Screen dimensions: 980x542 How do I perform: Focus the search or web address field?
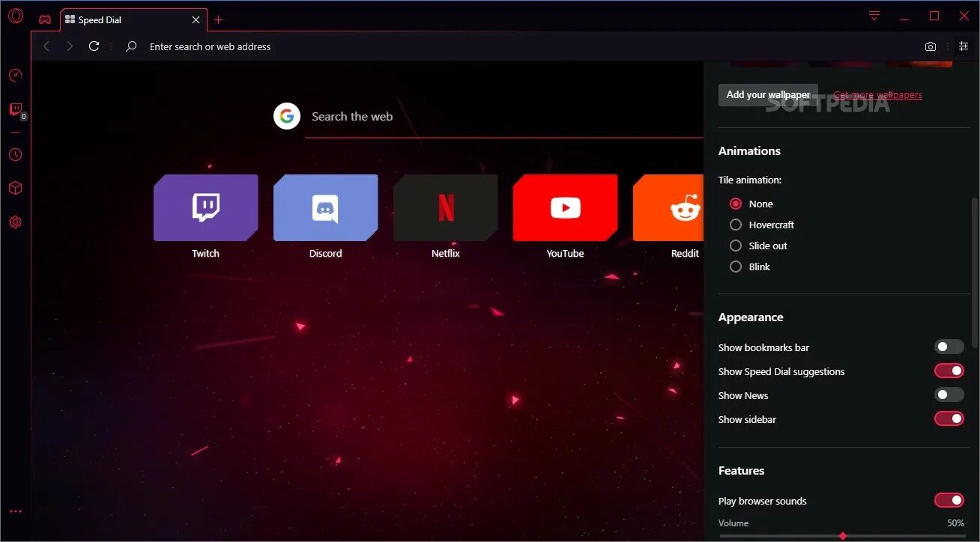(x=524, y=46)
